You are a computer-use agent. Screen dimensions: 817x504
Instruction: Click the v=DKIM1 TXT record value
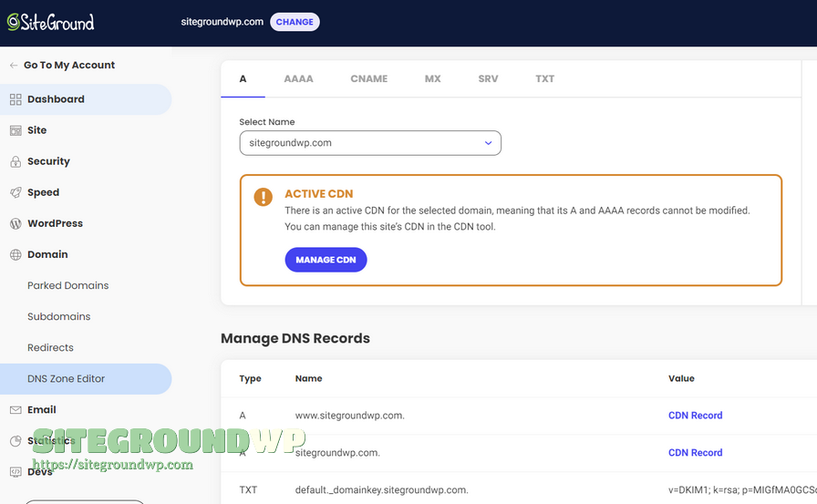pos(742,490)
